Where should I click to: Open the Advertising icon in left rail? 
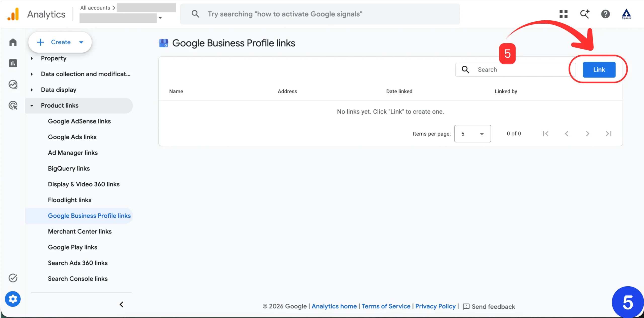(x=13, y=105)
